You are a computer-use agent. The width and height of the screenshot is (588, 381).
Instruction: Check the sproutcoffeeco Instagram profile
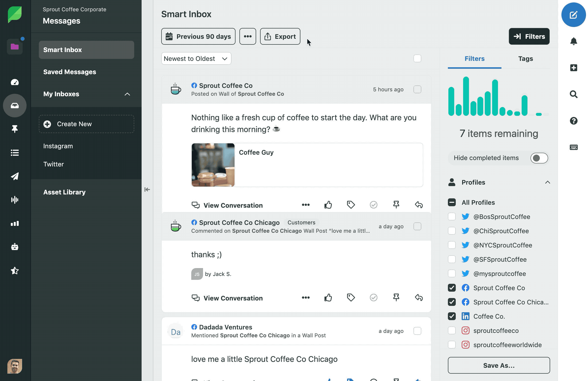452,330
